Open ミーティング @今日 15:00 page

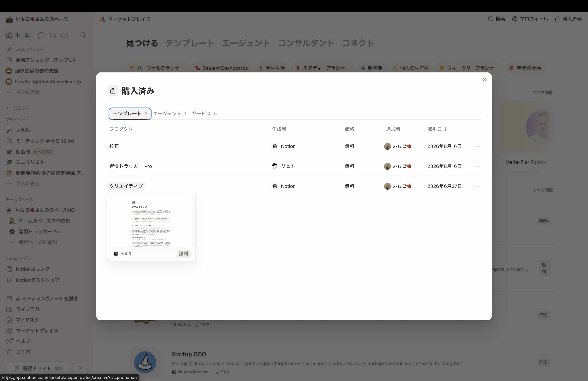pos(46,141)
